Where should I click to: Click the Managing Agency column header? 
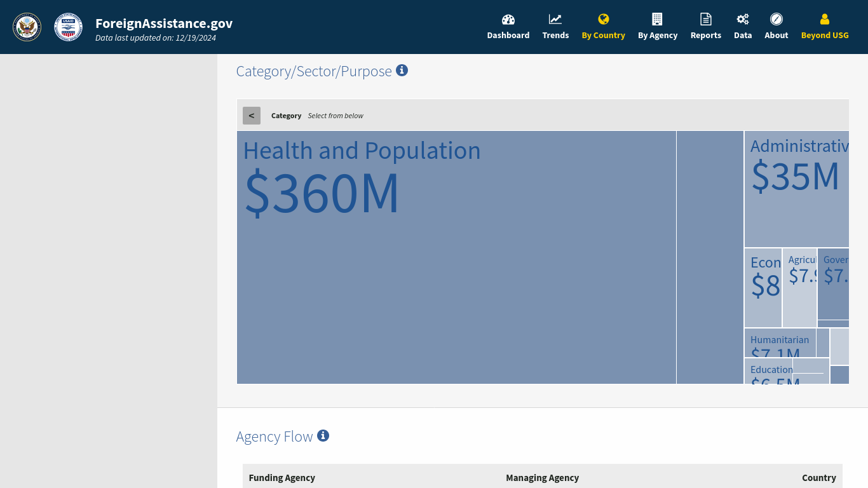click(x=543, y=478)
